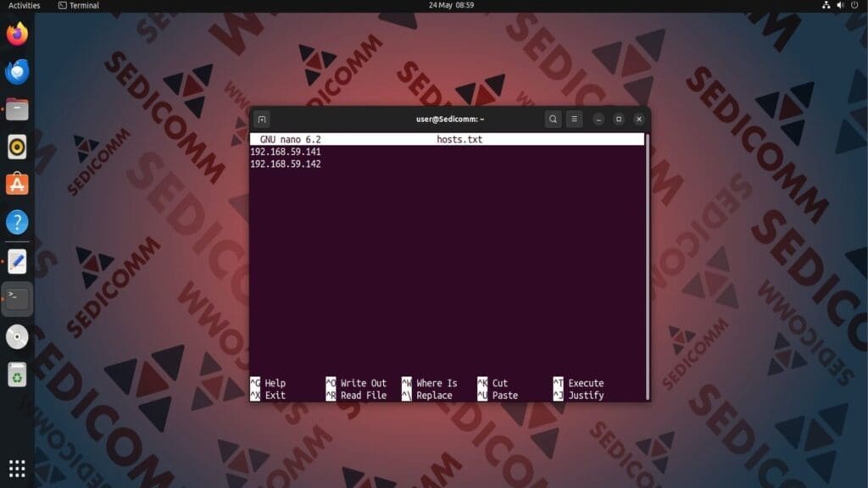Open the terminal hamburger menu

click(574, 119)
